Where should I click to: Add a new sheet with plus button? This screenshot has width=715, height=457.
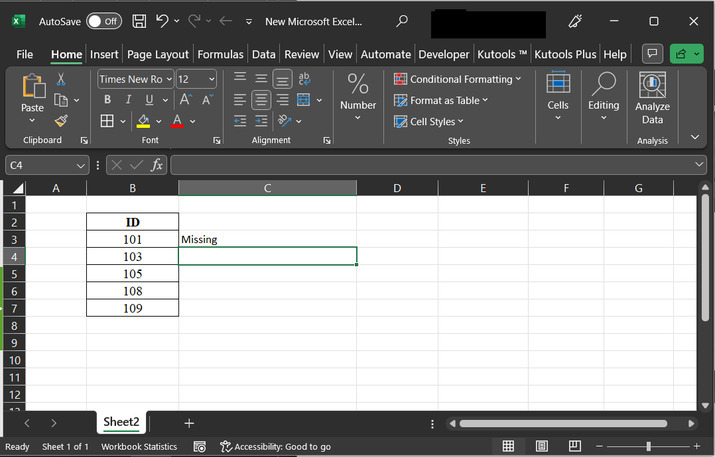point(188,423)
